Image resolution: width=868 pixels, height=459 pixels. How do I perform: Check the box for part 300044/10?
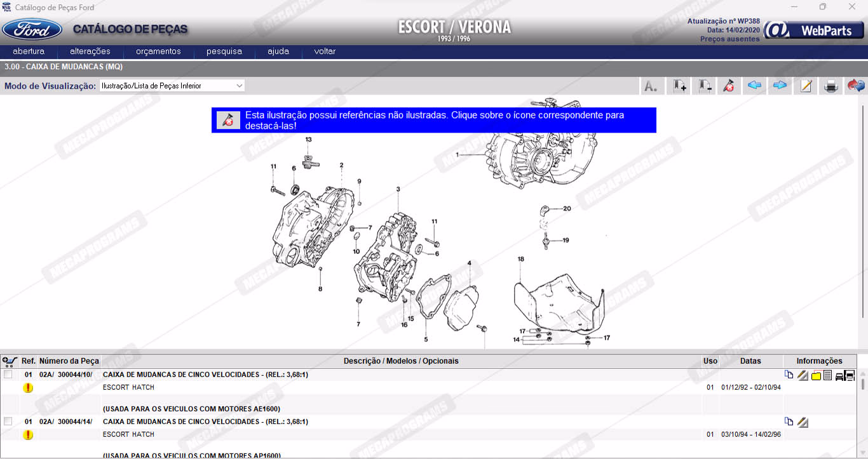tap(8, 375)
